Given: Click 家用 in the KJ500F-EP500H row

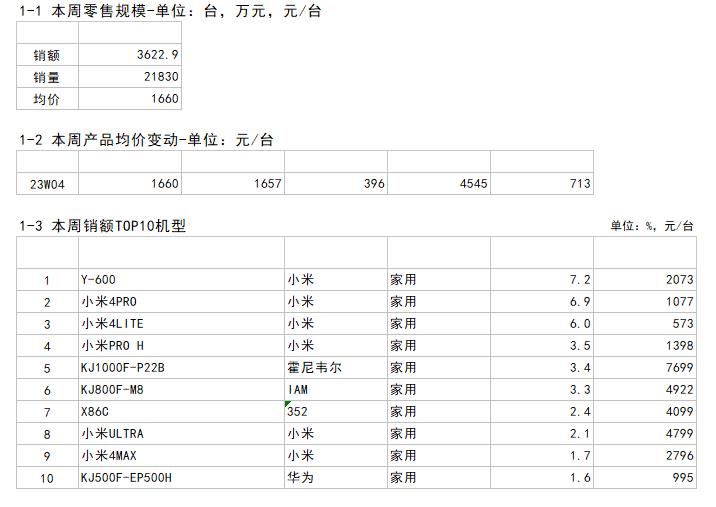Looking at the screenshot, I should tap(403, 478).
